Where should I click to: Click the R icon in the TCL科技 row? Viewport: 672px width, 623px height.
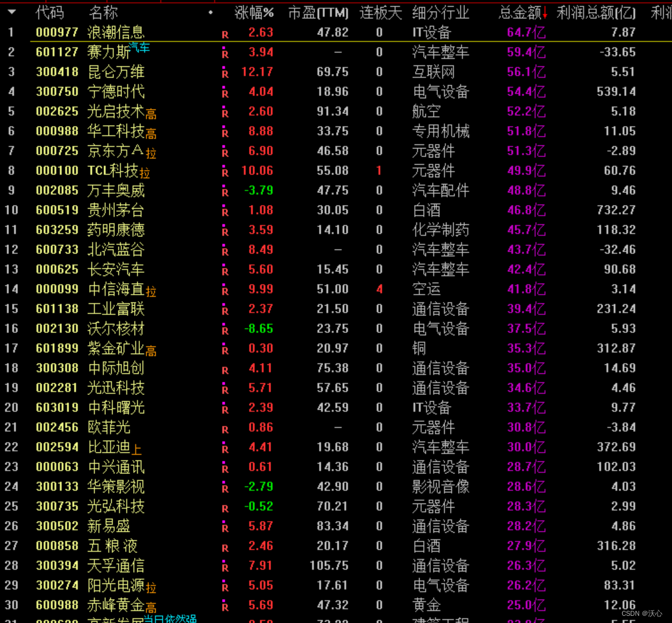[x=225, y=172]
